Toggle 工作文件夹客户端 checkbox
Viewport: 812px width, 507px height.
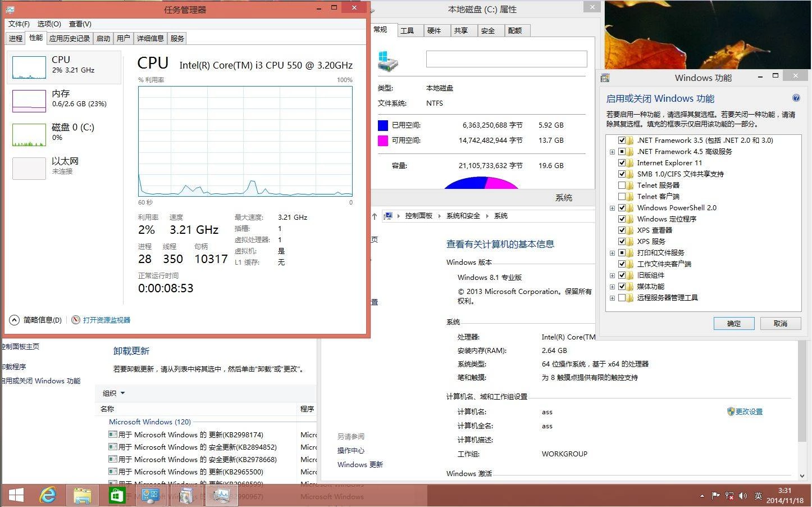622,264
